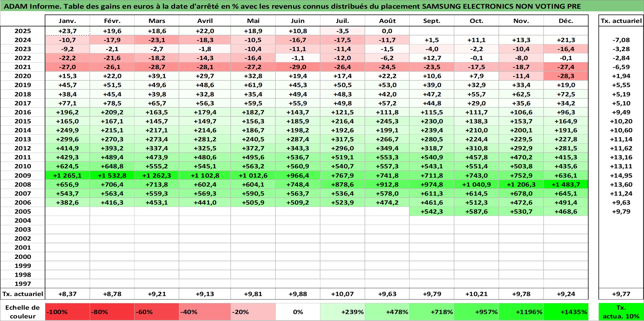Select the 'Janv.' column header
Image resolution: width=644 pixels, height=321 pixels.
(x=67, y=21)
